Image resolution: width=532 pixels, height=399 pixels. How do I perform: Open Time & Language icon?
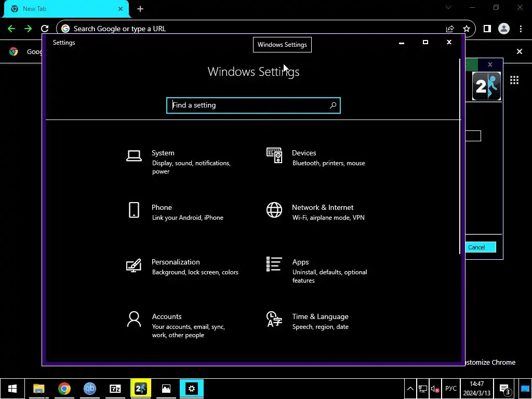274,319
